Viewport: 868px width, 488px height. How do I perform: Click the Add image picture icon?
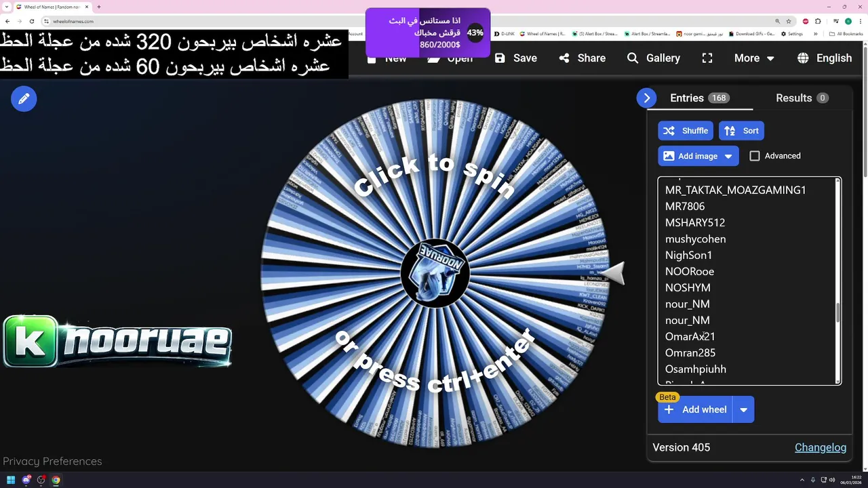tap(669, 156)
